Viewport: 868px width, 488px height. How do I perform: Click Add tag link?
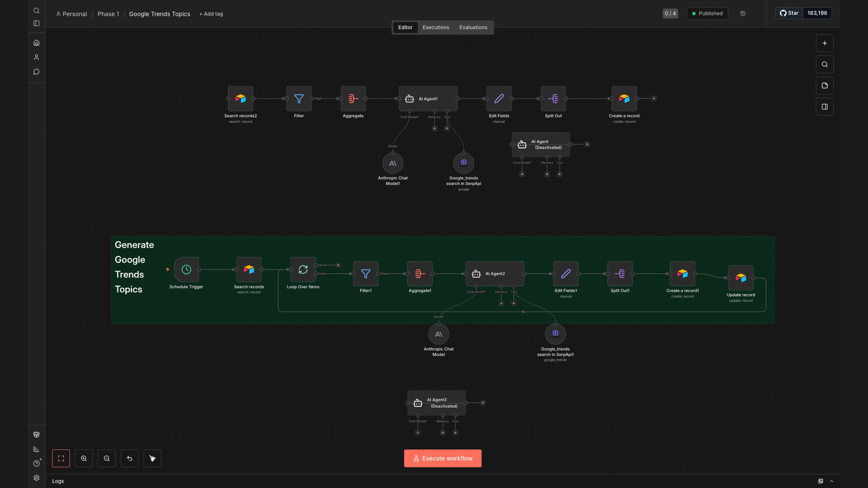tap(211, 14)
